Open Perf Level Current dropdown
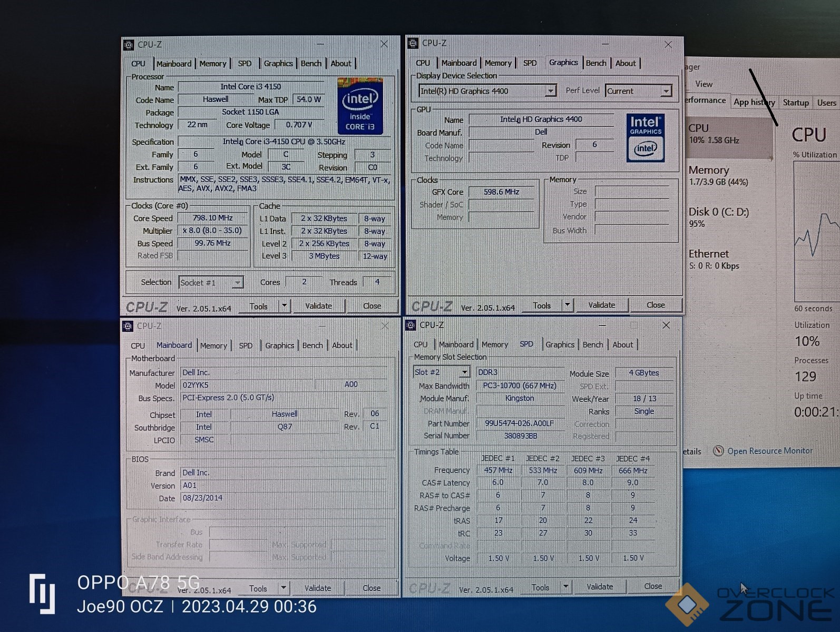Image resolution: width=840 pixels, height=632 pixels. pos(666,91)
